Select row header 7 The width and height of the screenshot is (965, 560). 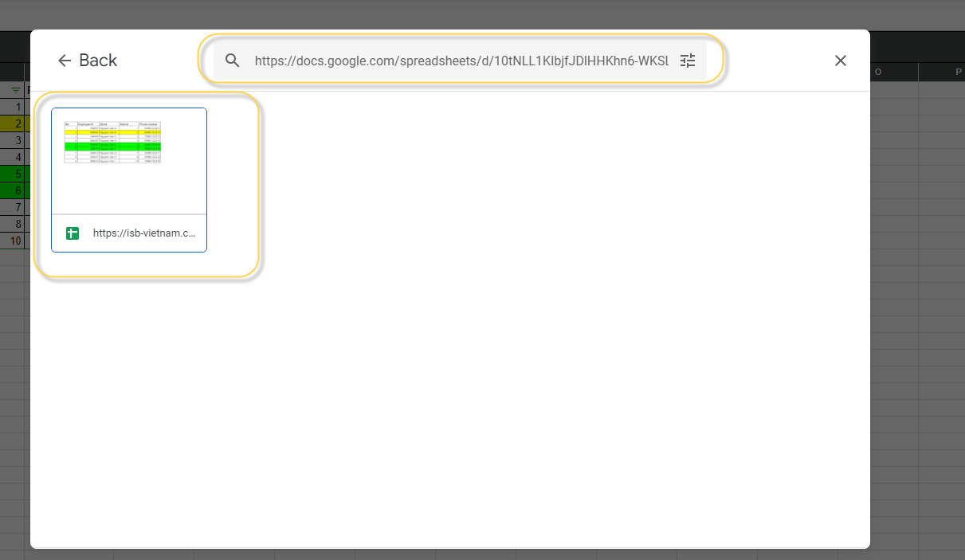(15, 207)
